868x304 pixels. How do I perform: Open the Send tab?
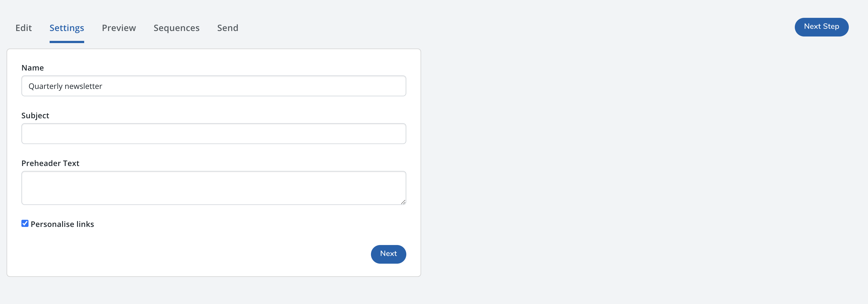pyautogui.click(x=228, y=28)
